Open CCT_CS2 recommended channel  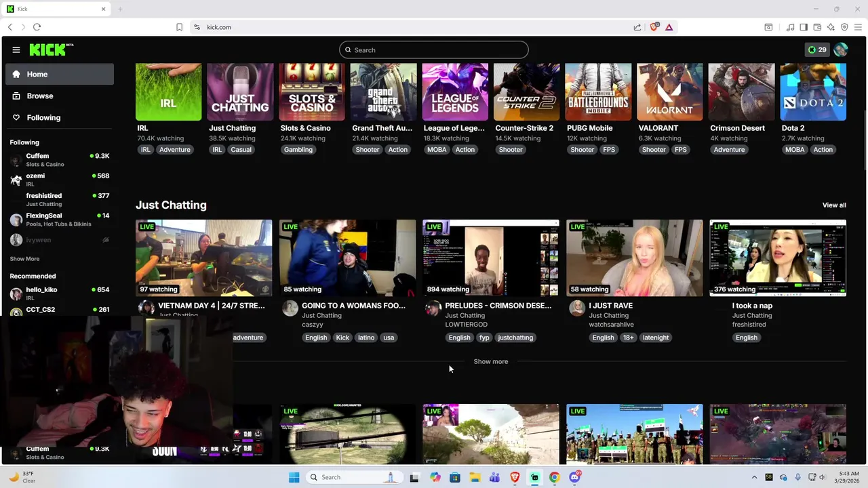(60, 310)
